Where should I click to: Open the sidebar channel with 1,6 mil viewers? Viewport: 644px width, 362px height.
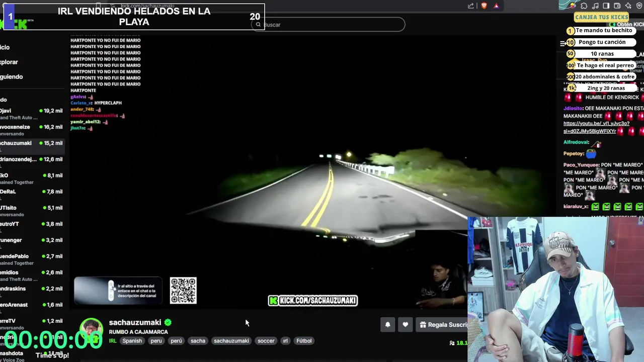(32, 307)
